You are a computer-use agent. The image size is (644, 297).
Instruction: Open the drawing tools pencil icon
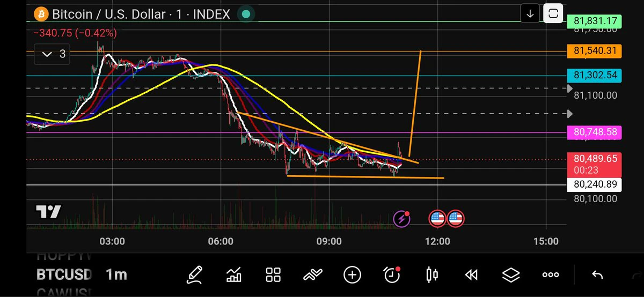click(194, 275)
